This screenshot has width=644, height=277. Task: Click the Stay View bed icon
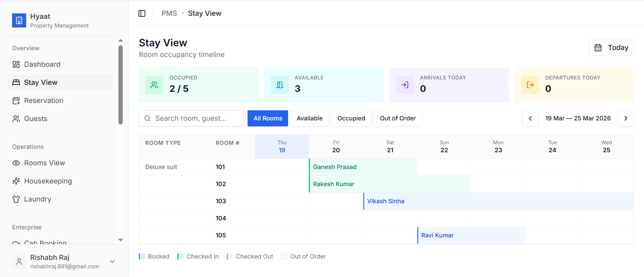coord(16,82)
